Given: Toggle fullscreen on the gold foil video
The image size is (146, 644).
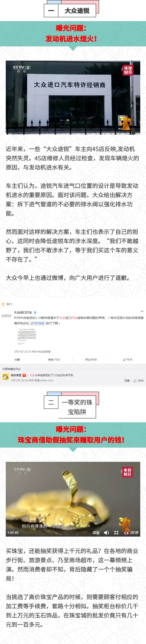Looking at the screenshot, I should tap(116, 533).
